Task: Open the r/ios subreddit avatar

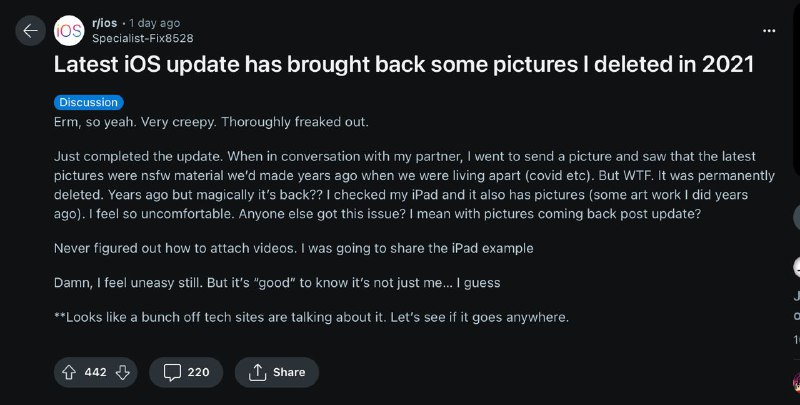Action: point(68,31)
